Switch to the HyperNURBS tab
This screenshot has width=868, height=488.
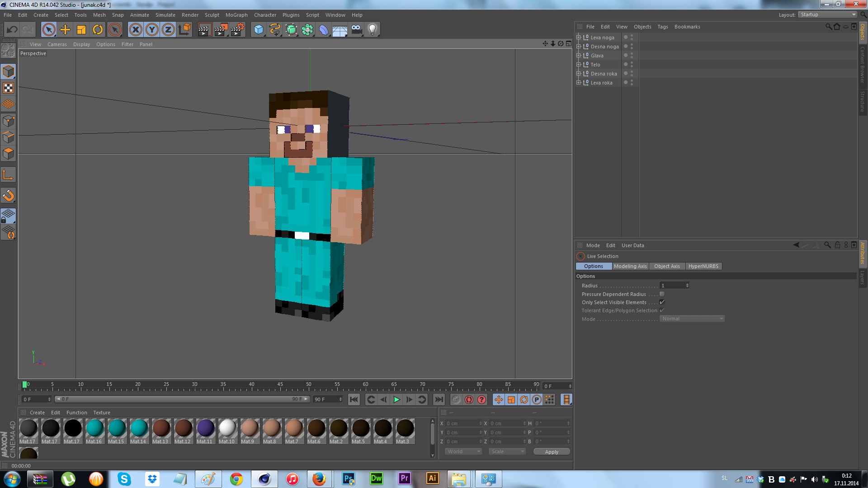coord(703,266)
